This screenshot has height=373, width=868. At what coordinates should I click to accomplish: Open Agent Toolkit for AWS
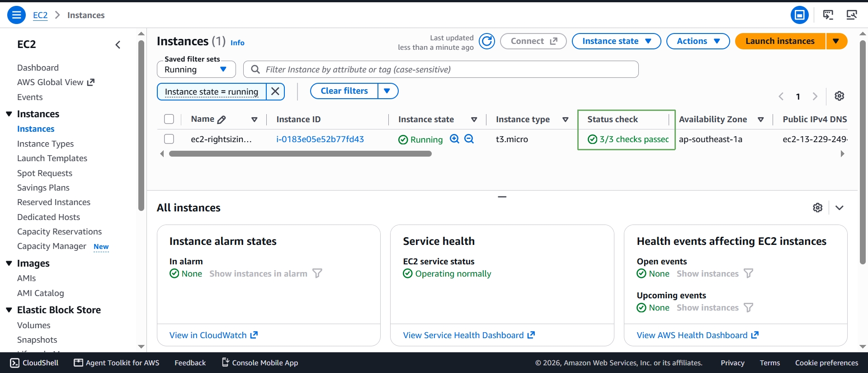click(x=117, y=363)
